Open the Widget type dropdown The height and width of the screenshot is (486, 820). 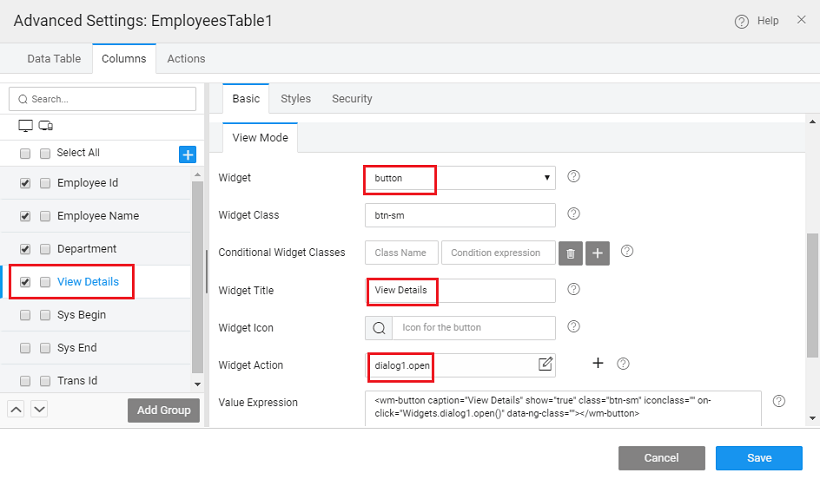click(460, 178)
